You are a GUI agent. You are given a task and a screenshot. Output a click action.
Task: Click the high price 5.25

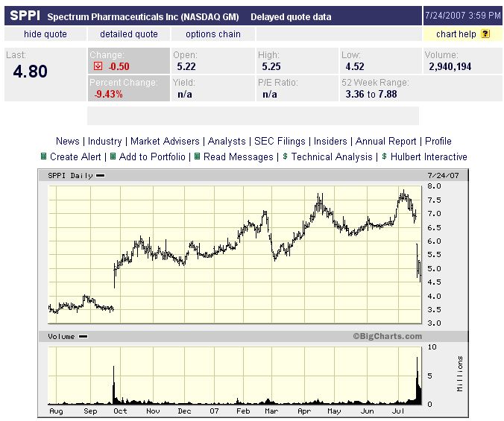click(x=271, y=66)
